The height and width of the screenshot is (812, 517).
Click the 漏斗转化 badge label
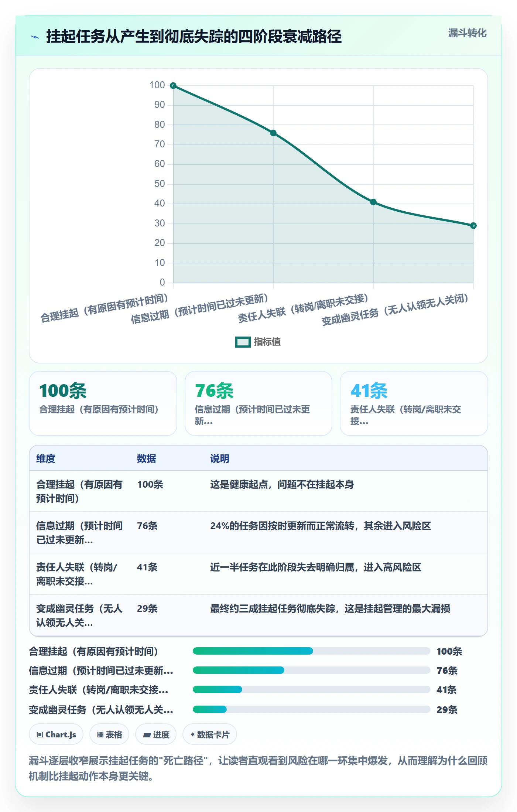click(x=467, y=33)
